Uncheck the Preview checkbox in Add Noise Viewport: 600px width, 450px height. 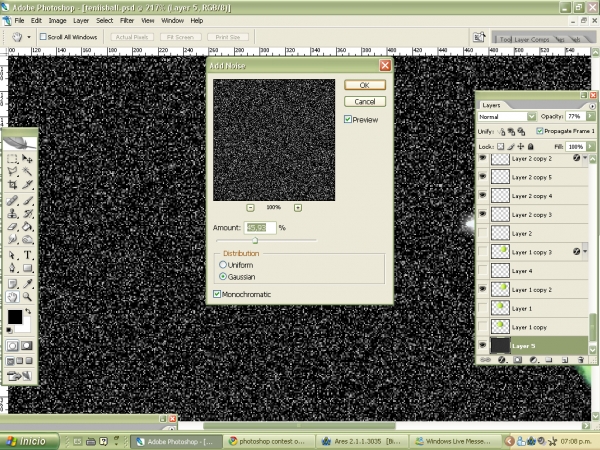(347, 119)
